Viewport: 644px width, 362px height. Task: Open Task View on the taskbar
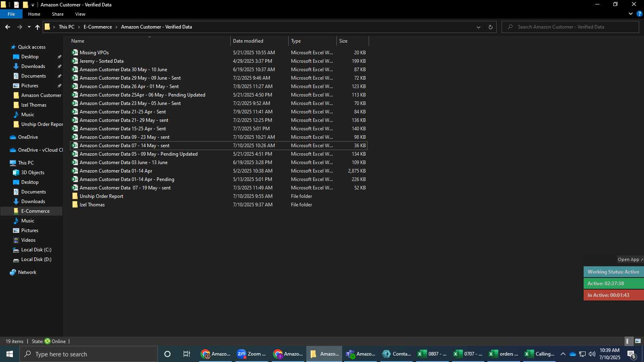point(187,354)
